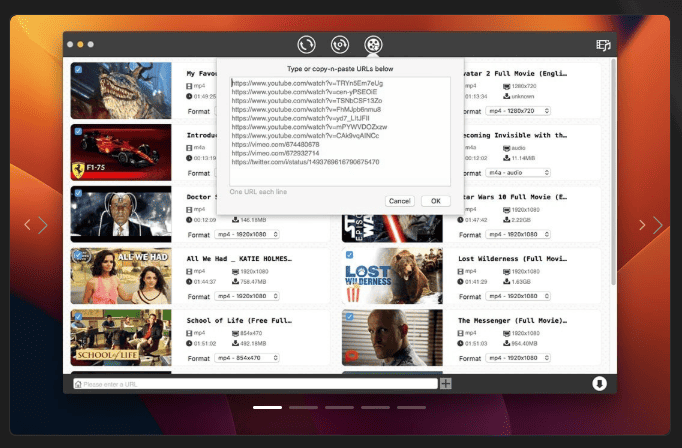
Task: Open format dropdown for Avatar 2 movie
Action: pos(518,111)
